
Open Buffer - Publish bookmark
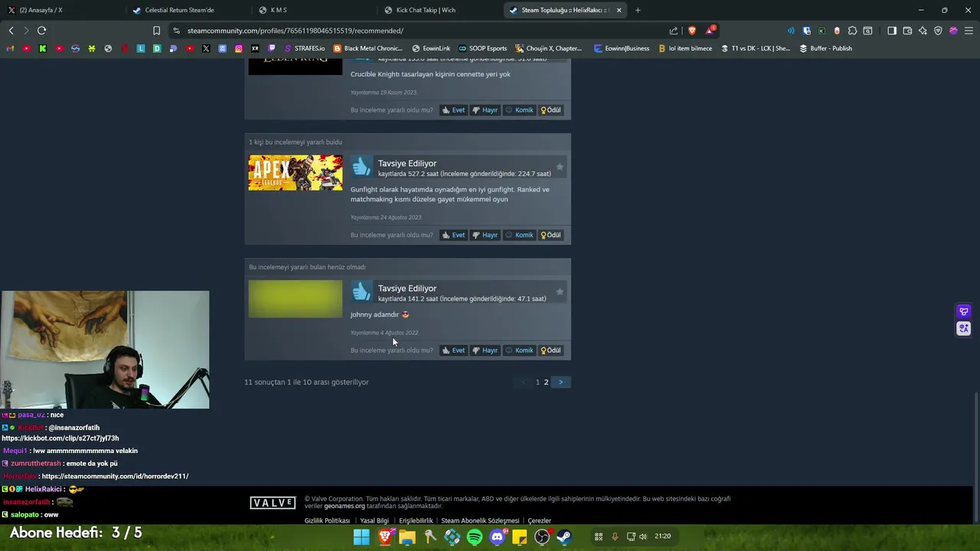(x=825, y=48)
